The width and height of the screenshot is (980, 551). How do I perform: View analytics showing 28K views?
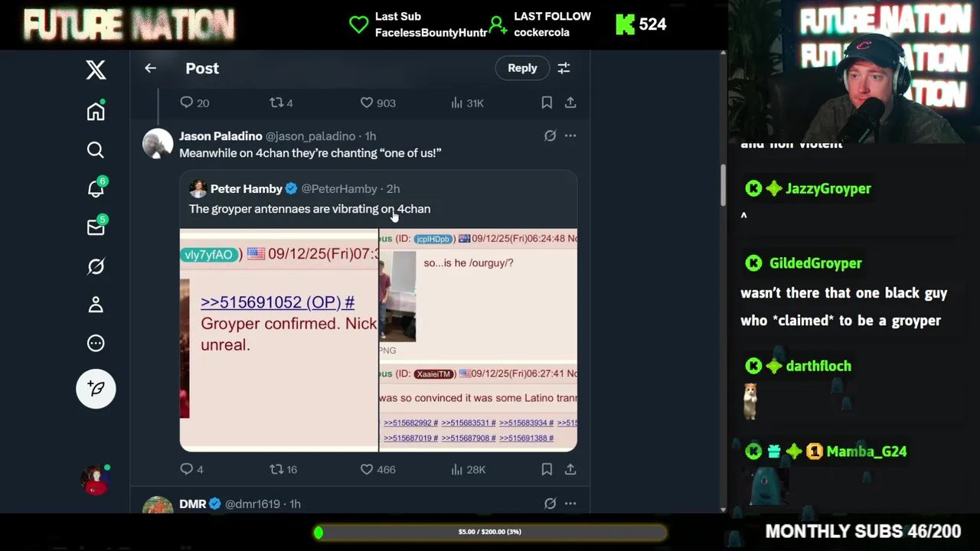(468, 469)
